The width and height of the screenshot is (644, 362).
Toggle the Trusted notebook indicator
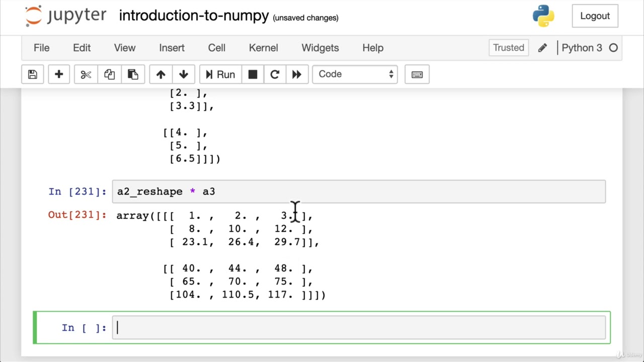[x=508, y=48]
